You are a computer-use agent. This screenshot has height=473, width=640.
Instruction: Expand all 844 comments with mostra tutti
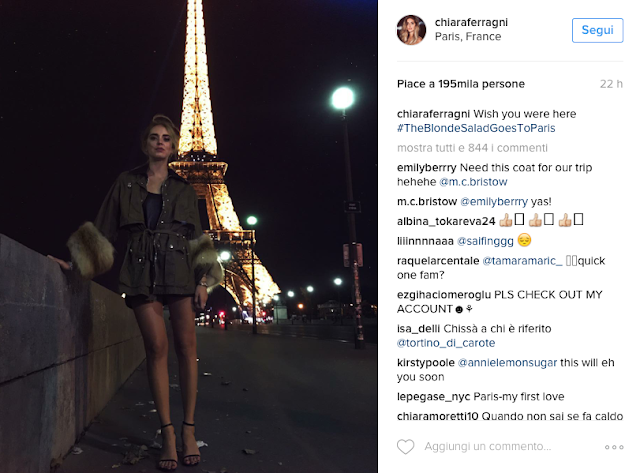coord(472,148)
